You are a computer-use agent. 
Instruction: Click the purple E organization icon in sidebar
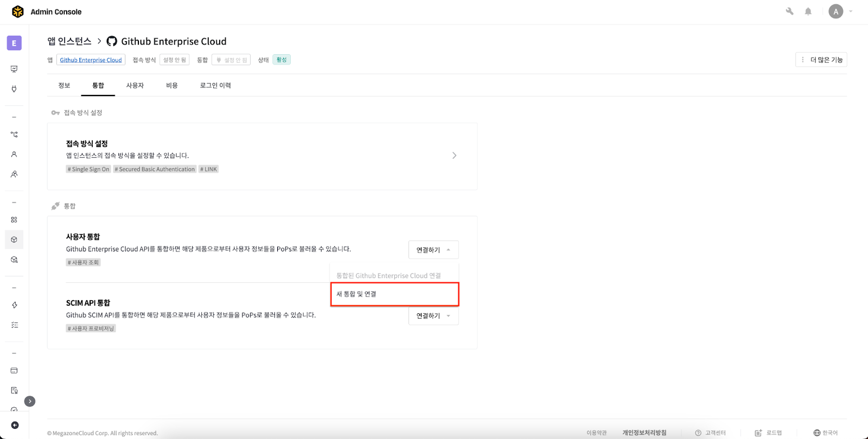[x=14, y=43]
